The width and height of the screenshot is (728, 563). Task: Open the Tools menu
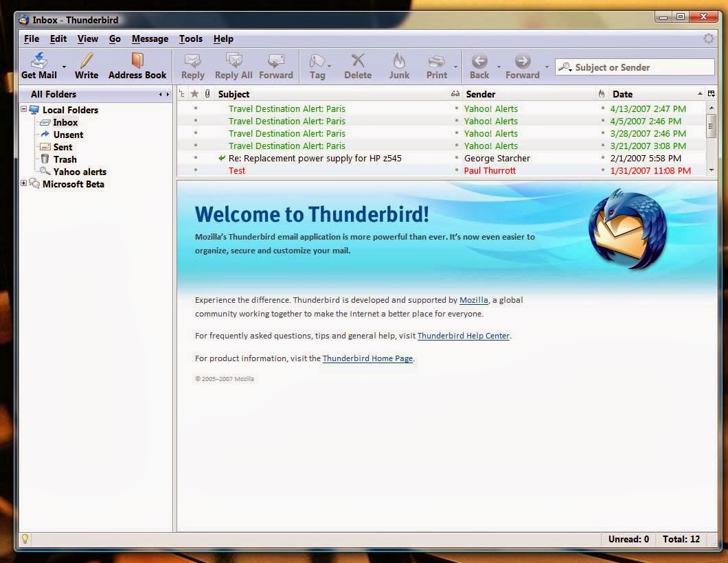[190, 38]
